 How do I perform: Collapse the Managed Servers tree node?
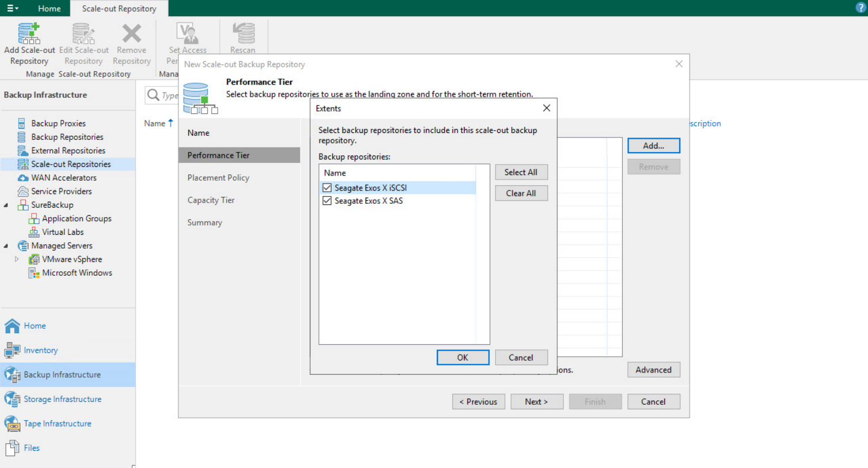coord(6,246)
